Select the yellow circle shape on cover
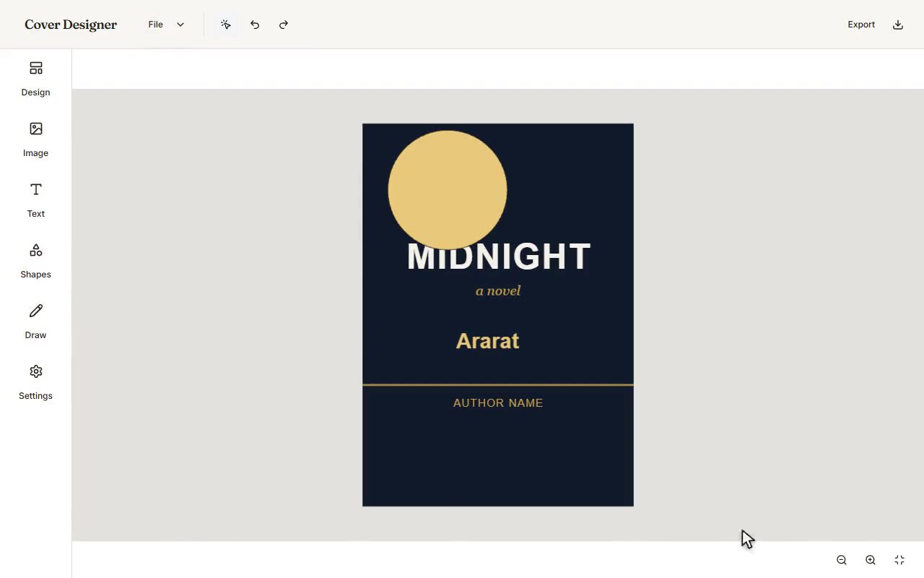This screenshot has height=578, width=924. [448, 190]
